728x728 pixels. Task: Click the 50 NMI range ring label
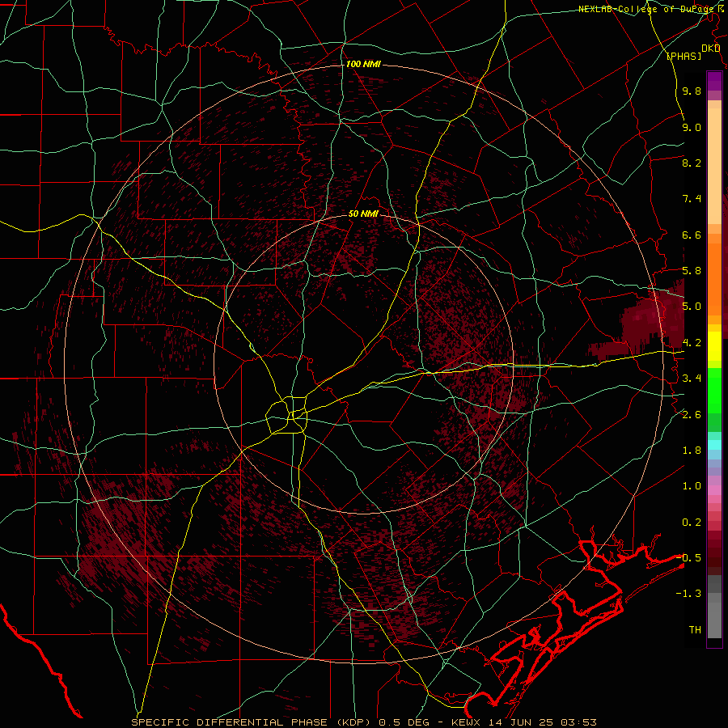click(x=363, y=214)
